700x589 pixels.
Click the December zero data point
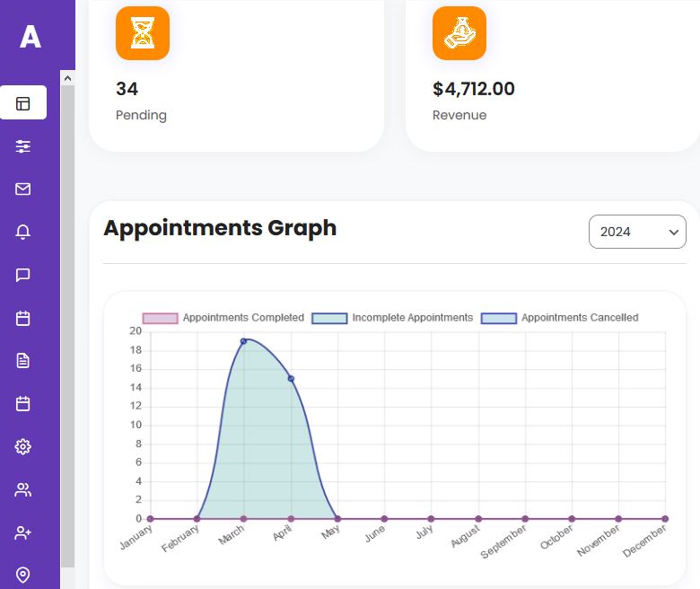(x=665, y=519)
